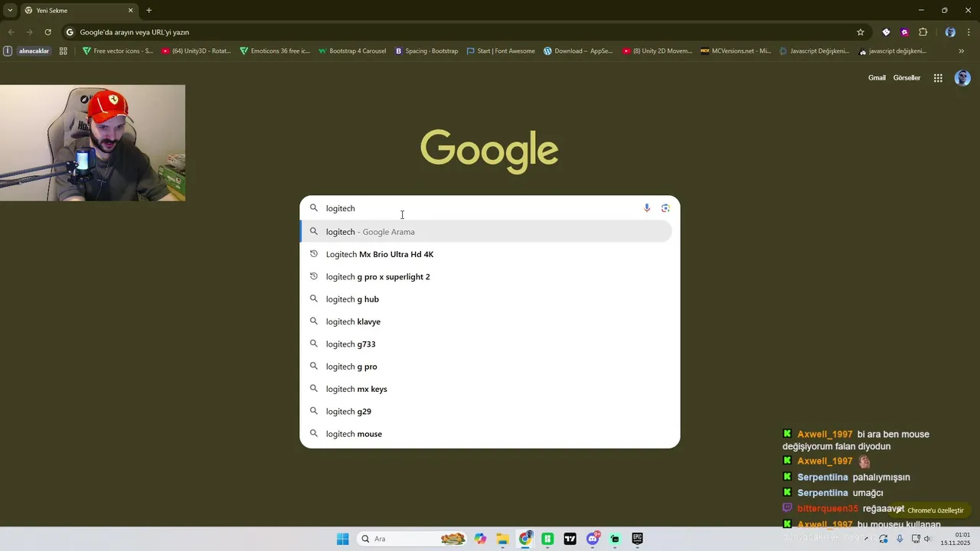Click the webcam overlay thumbnail
The height and width of the screenshot is (551, 980).
click(93, 143)
